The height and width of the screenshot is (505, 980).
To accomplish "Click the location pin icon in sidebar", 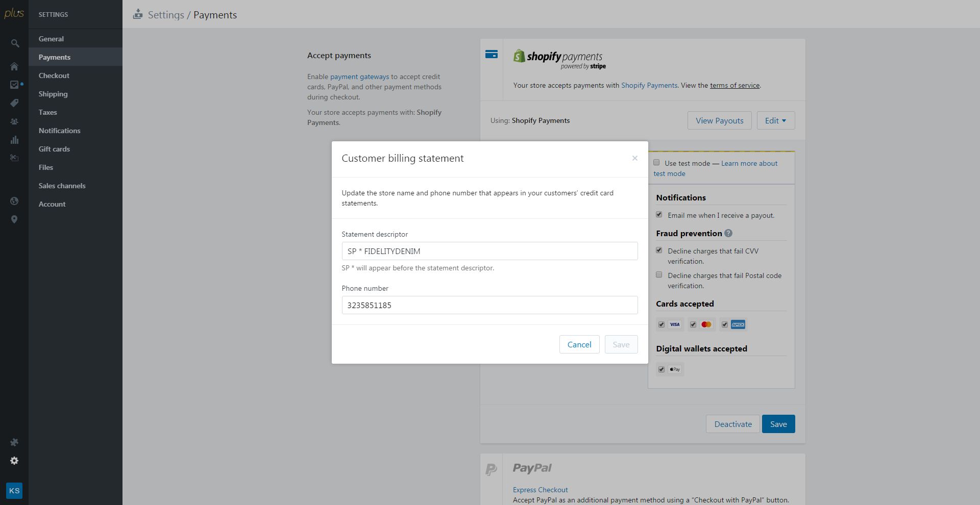I will (x=14, y=219).
